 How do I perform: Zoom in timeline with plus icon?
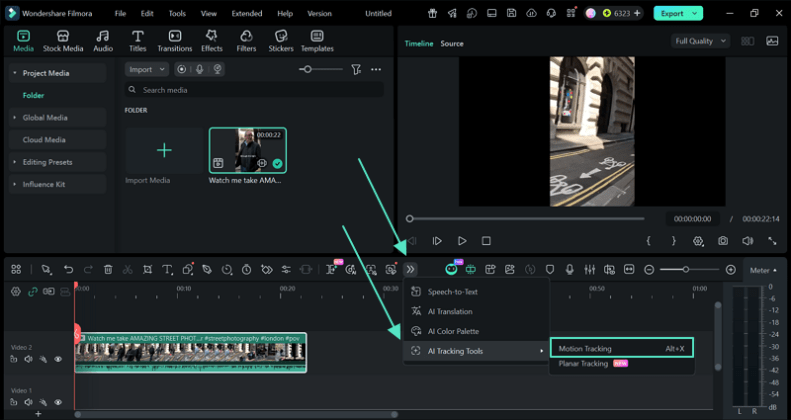pyautogui.click(x=730, y=270)
